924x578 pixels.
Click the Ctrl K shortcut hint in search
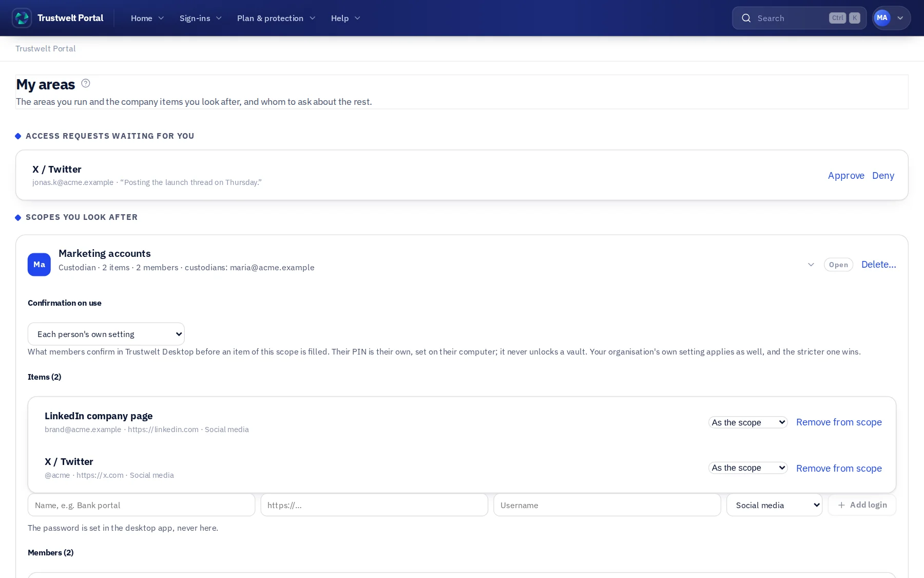click(x=844, y=18)
